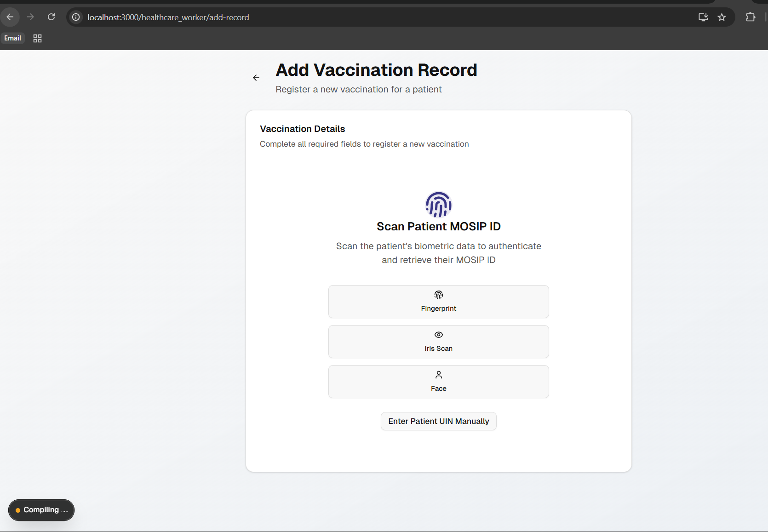Click the 'Scan Patient MOSIP ID' heading
The width and height of the screenshot is (768, 532).
pyautogui.click(x=439, y=226)
